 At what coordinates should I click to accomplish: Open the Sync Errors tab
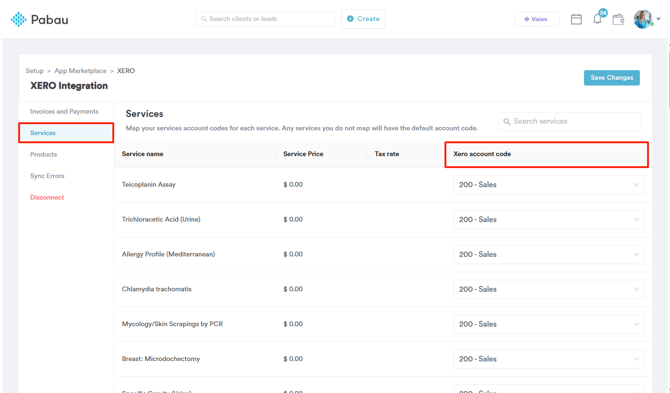(x=47, y=176)
